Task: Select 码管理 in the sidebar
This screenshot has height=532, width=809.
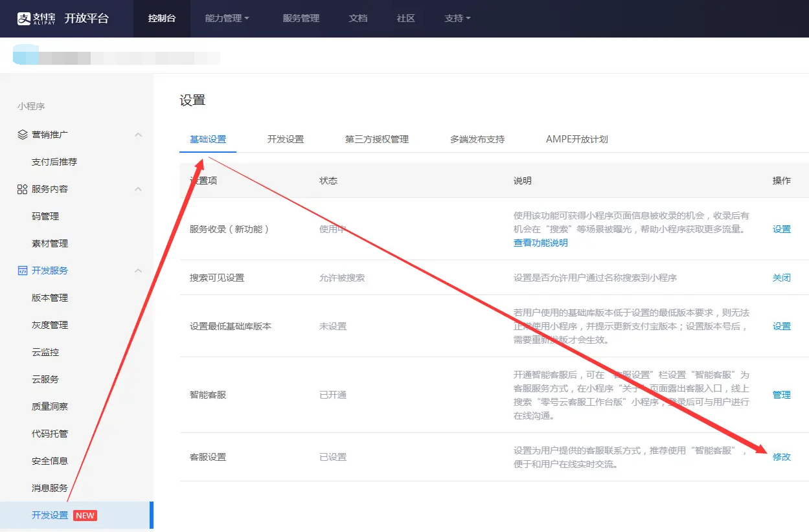Action: pyautogui.click(x=45, y=216)
